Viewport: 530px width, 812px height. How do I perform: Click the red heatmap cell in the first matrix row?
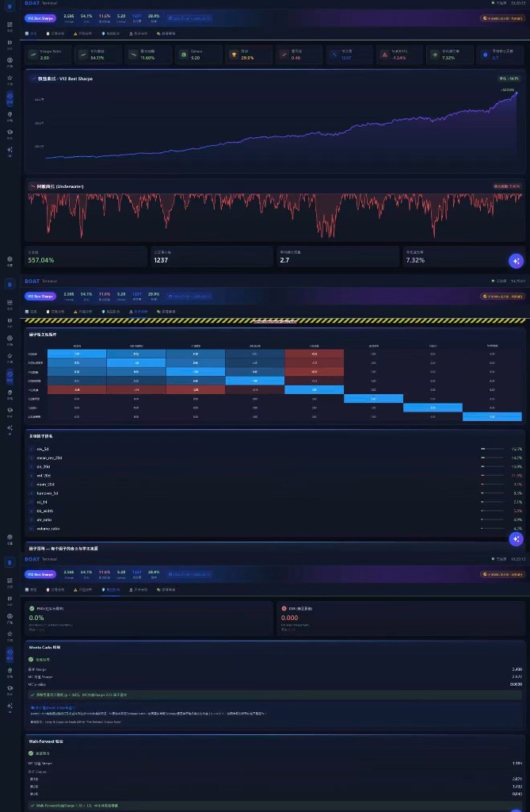[315, 354]
